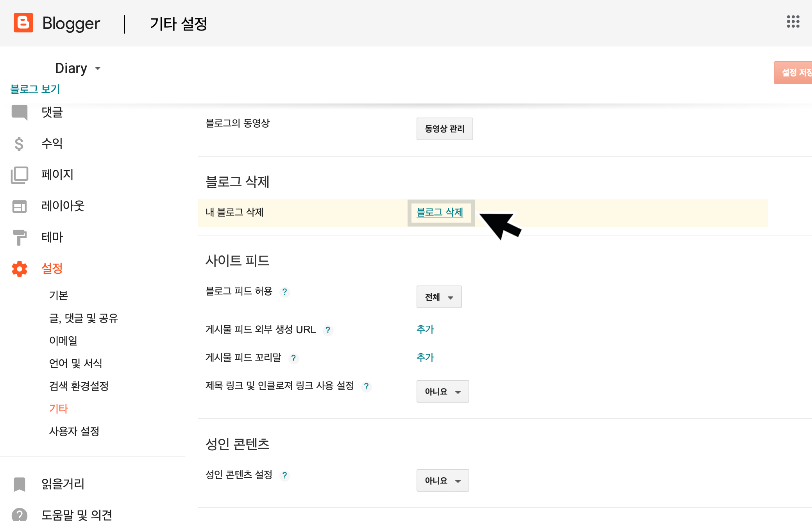Open the Google apps grid icon
The image size is (812, 521).
[x=793, y=22]
